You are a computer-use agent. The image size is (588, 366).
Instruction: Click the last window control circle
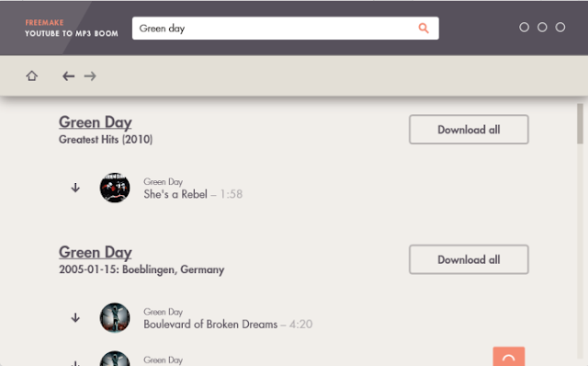[x=560, y=27]
